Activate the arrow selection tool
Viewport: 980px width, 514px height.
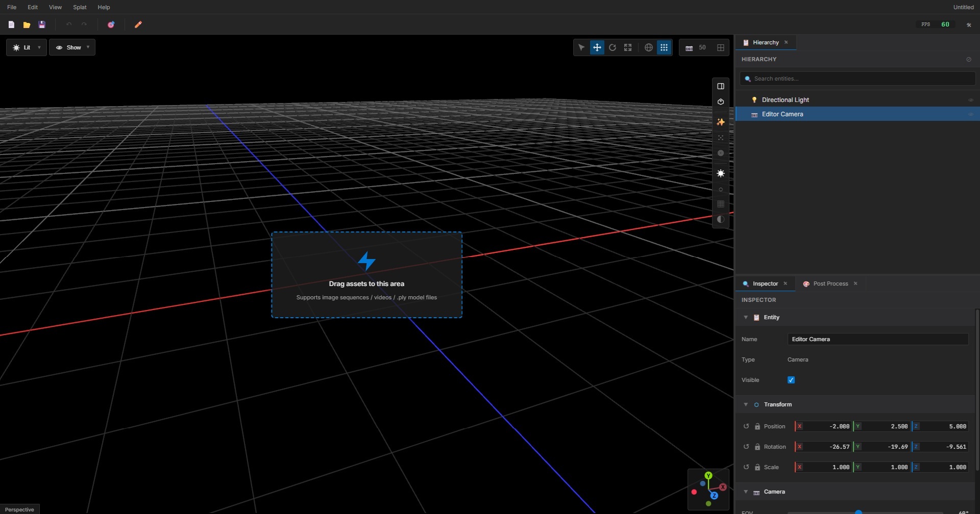[582, 47]
